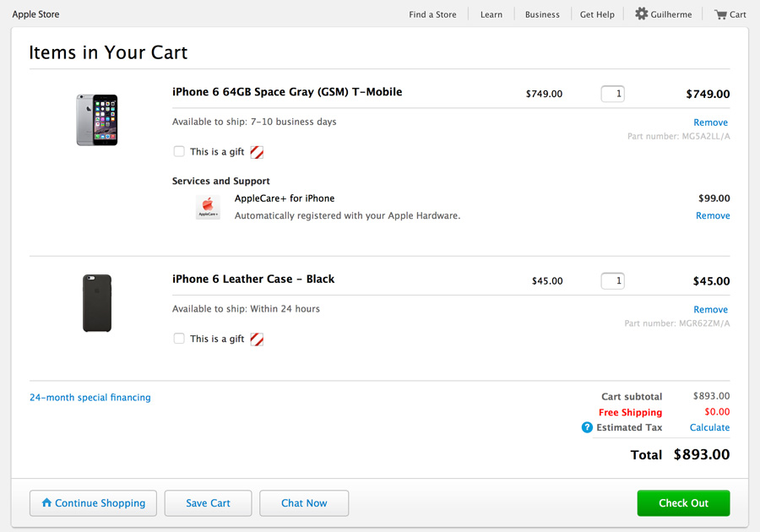Select the iPhone 6 quantity field
The image size is (760, 532).
613,94
